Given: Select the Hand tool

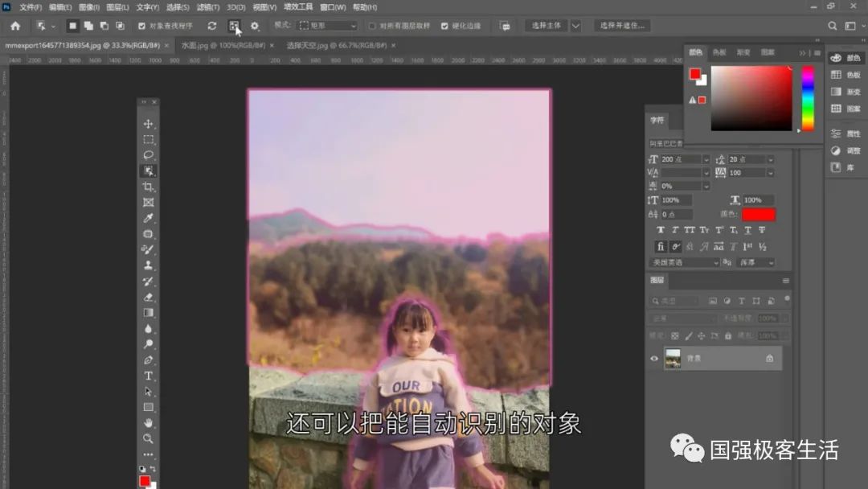Looking at the screenshot, I should pyautogui.click(x=149, y=423).
